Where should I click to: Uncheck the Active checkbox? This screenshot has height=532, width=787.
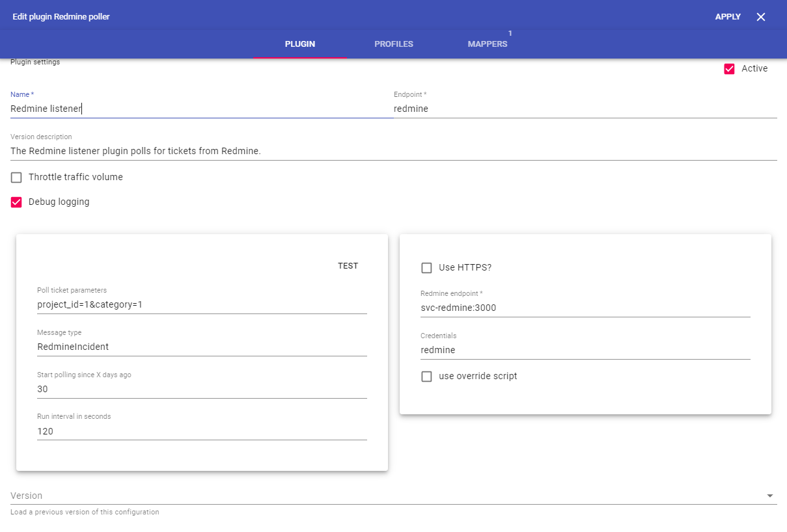[729, 69]
